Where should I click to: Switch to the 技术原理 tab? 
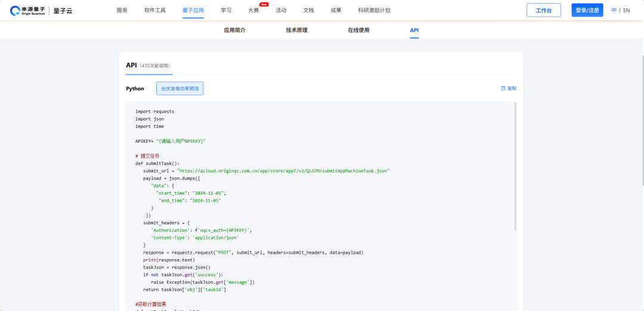(297, 30)
